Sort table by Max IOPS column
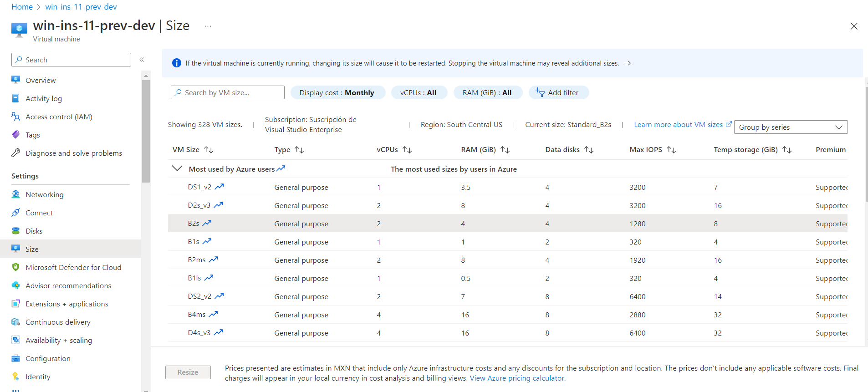Screen dimensions: 868x392 coord(671,150)
